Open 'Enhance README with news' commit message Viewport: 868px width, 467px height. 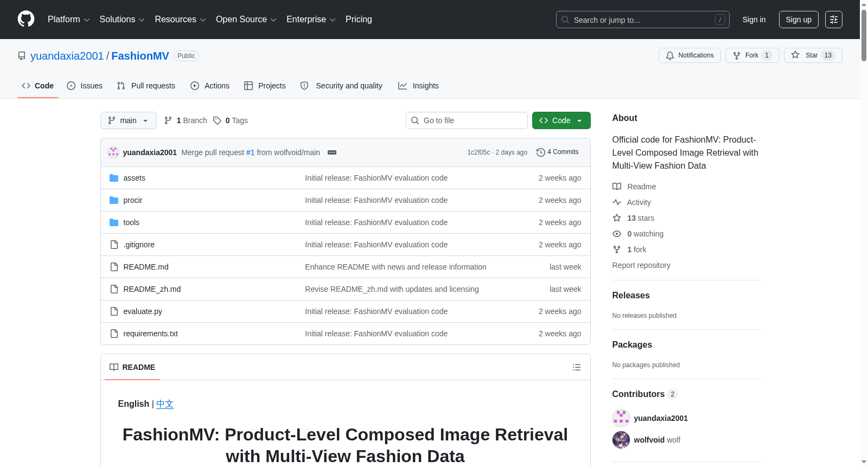(x=395, y=267)
